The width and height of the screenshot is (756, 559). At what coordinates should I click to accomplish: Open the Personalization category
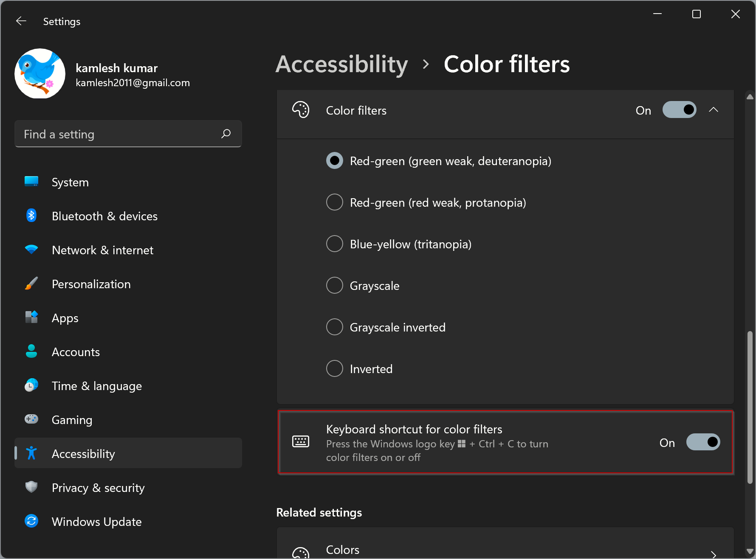tap(128, 284)
